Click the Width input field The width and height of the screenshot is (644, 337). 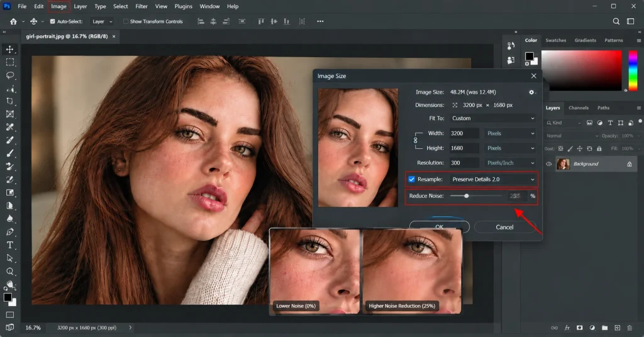[x=464, y=133]
